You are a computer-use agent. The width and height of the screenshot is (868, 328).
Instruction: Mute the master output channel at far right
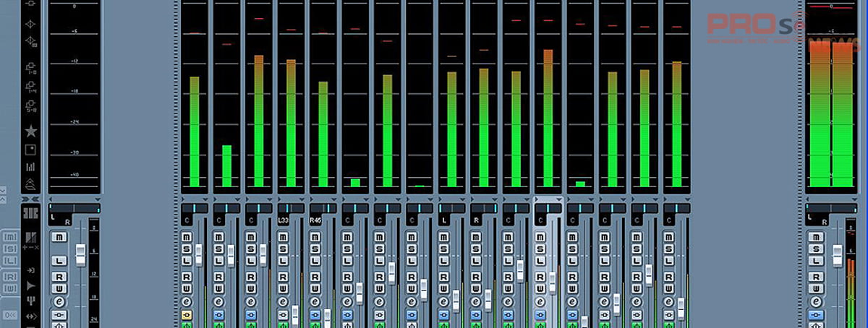817,237
